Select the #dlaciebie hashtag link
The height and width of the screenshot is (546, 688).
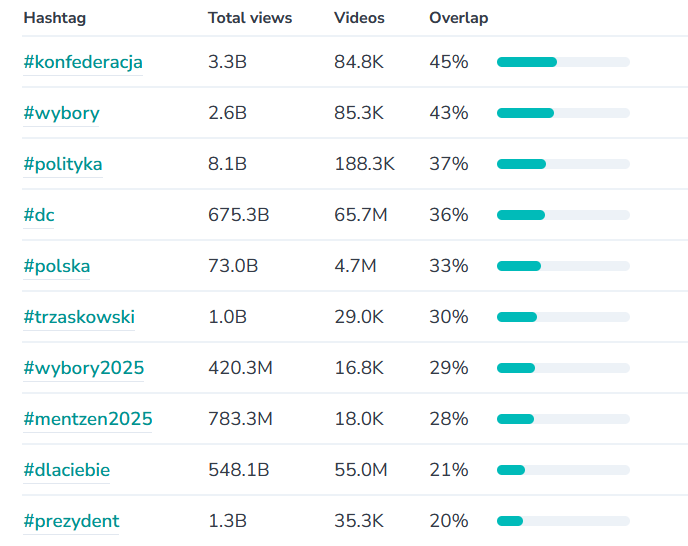click(67, 470)
